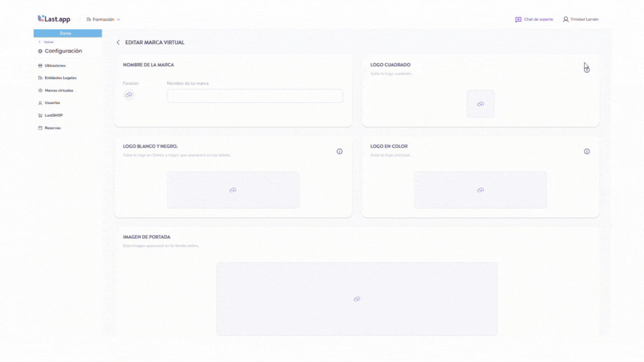644x362 pixels.
Task: Select Marcas virtuales in sidebar
Action: (x=58, y=90)
